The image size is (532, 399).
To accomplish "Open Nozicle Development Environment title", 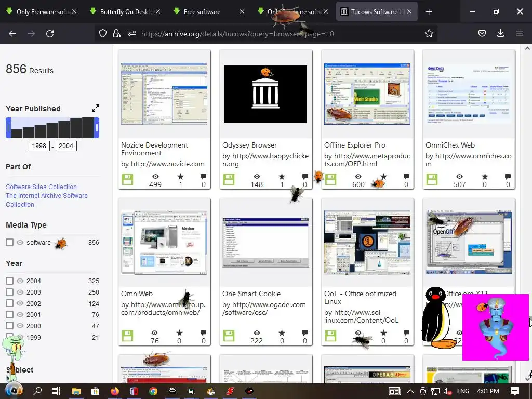I will coord(154,149).
